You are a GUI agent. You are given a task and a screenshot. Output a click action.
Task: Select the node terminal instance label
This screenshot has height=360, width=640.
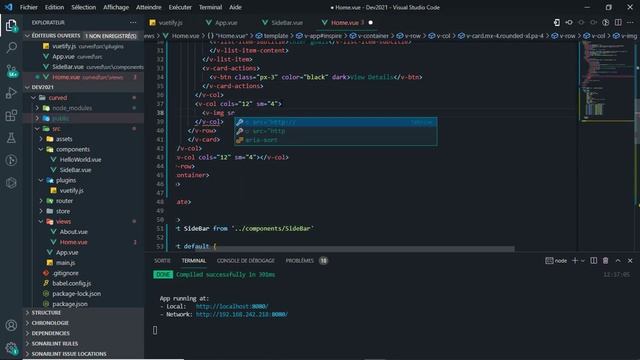point(556,260)
